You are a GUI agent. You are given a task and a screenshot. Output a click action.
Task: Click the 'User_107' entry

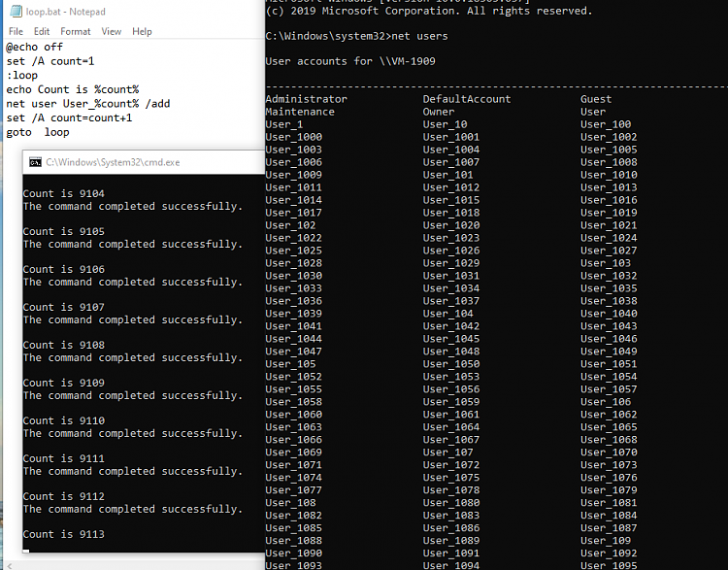[448, 453]
